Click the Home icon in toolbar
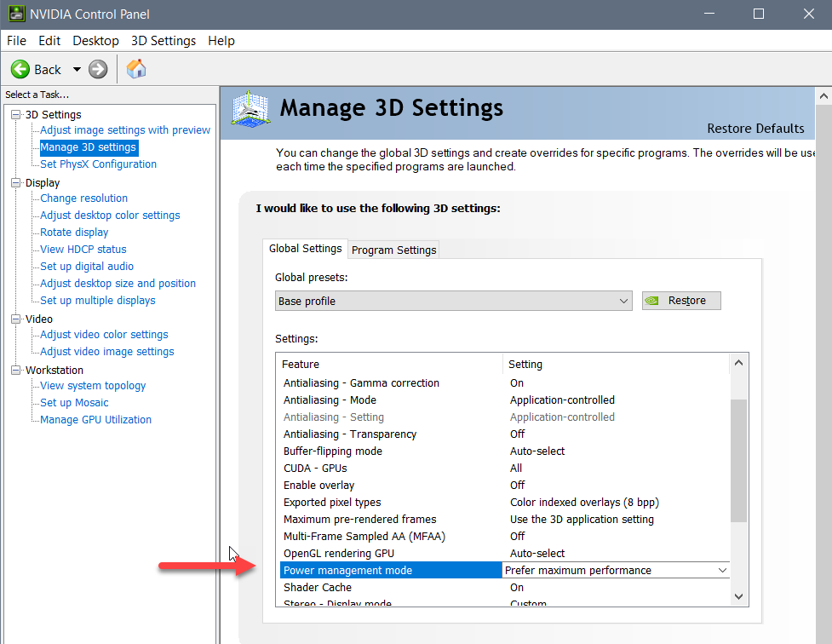 click(x=136, y=69)
